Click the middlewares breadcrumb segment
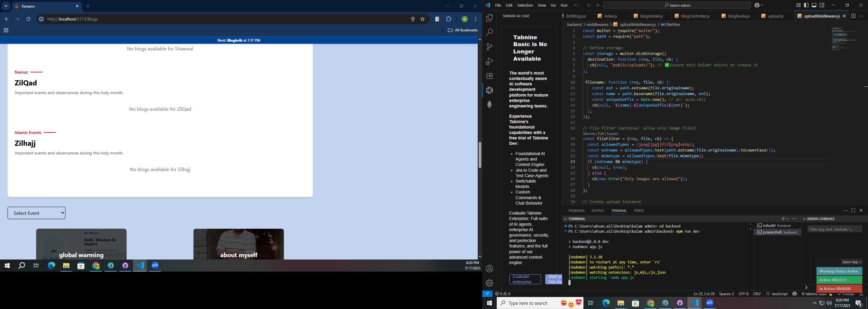Screen dimensions: 868x309 [x=597, y=25]
